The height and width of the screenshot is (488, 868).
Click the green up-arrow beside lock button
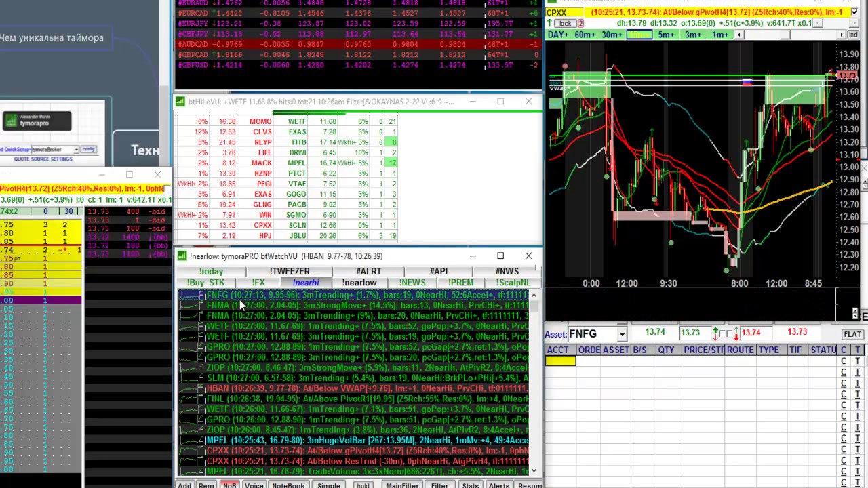pos(550,23)
